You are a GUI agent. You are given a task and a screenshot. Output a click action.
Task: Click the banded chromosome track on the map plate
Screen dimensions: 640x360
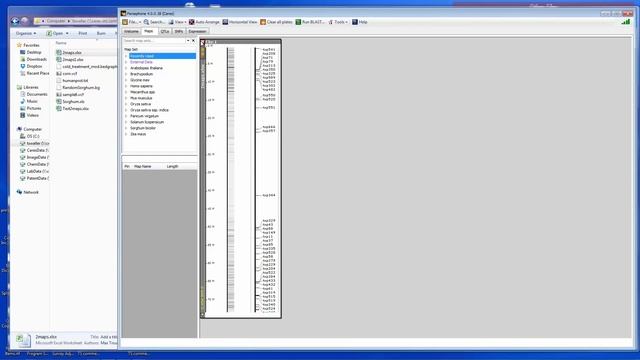coord(231,180)
